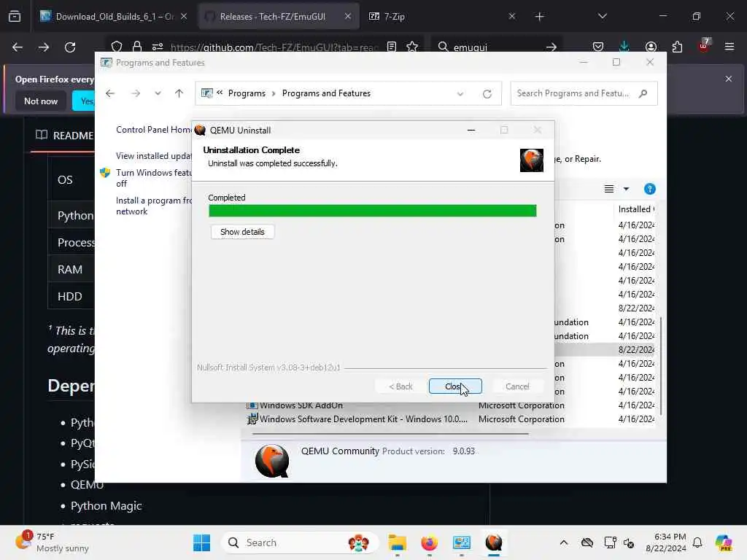Open a new Firefox tab

coord(539,17)
